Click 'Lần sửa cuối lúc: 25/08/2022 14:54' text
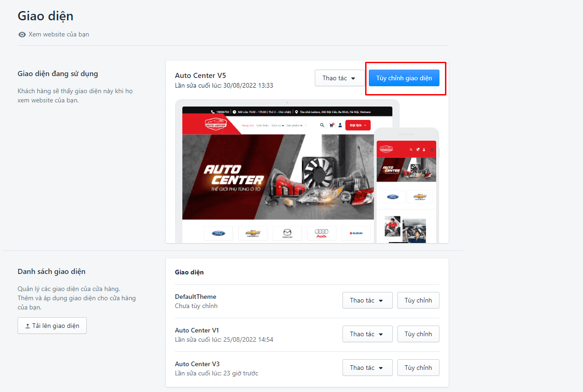Viewport: 583px width, 392px height. tap(224, 339)
